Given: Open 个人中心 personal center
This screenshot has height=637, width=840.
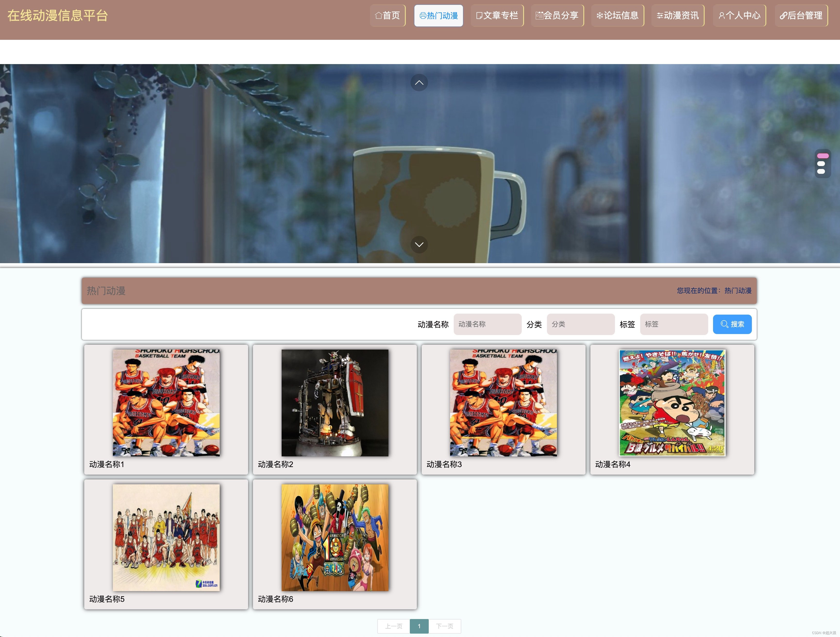Looking at the screenshot, I should 739,16.
